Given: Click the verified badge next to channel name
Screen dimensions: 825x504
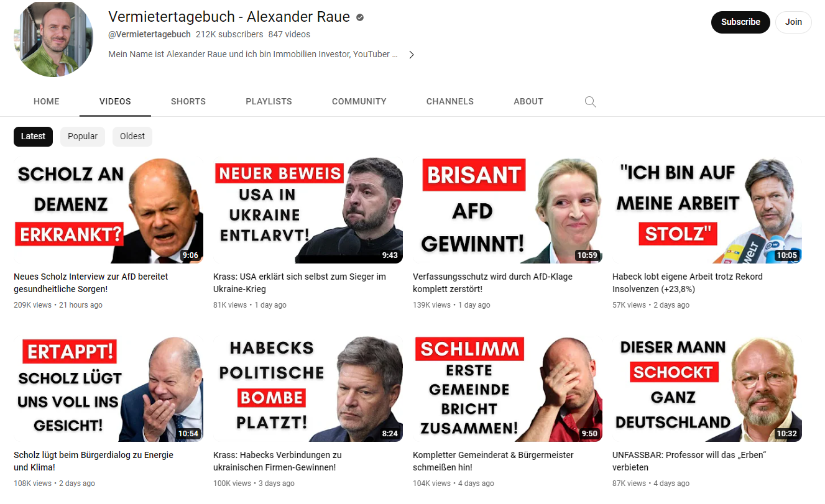Looking at the screenshot, I should point(360,17).
